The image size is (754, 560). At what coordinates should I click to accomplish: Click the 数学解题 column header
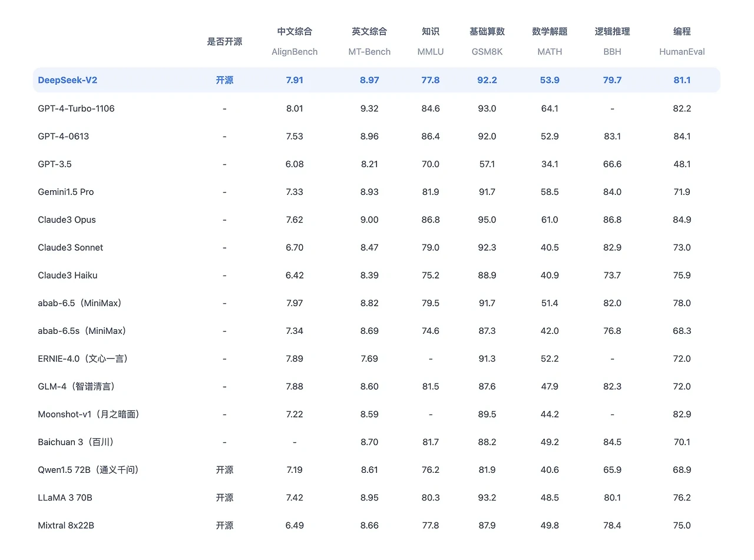[550, 32]
